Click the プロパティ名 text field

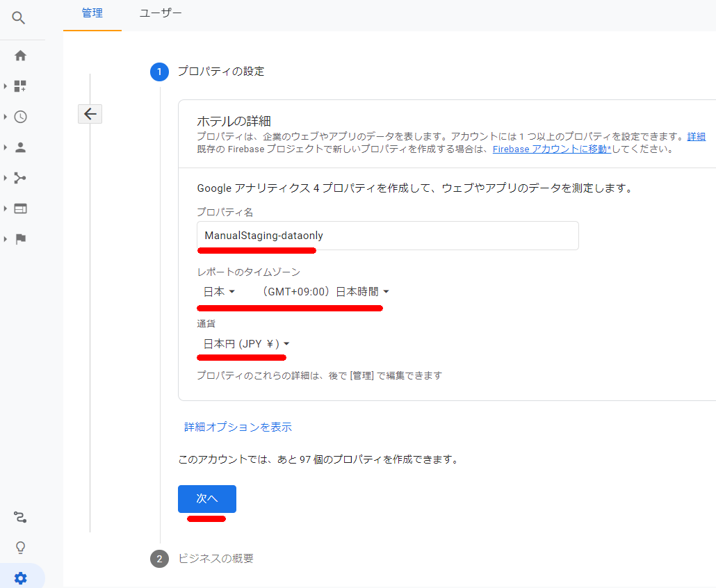[387, 236]
